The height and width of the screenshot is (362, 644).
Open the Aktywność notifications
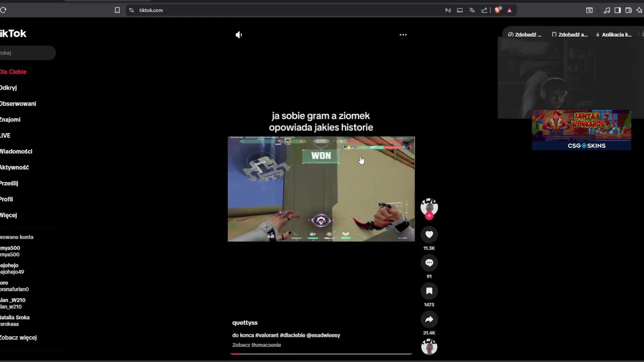pyautogui.click(x=14, y=167)
